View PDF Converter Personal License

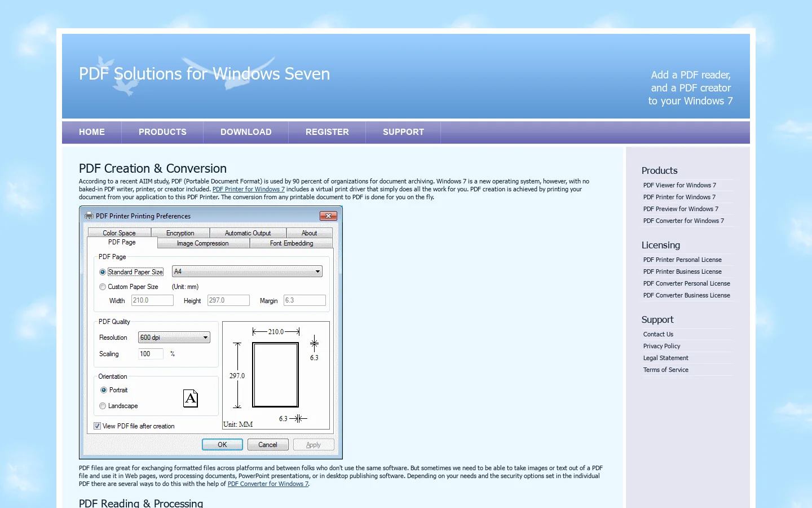coord(686,283)
